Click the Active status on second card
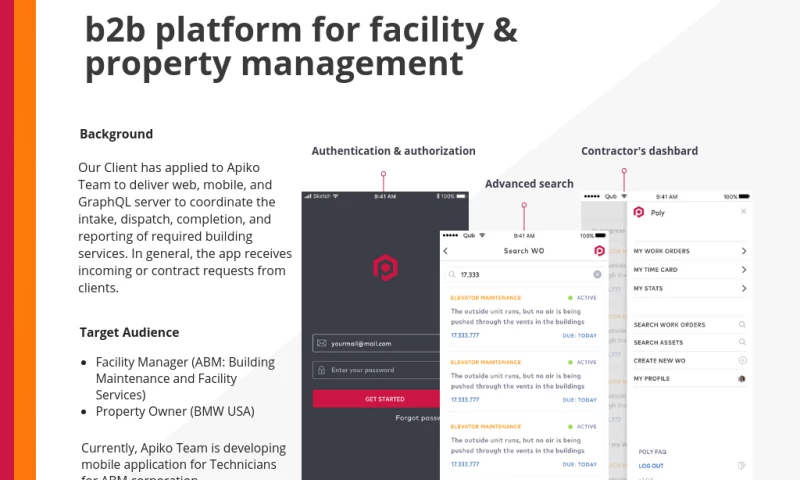This screenshot has height=480, width=800. pos(582,362)
